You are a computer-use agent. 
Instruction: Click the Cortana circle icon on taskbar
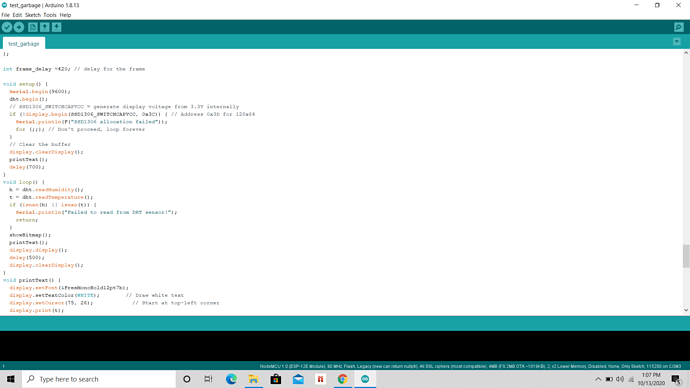[x=187, y=379]
